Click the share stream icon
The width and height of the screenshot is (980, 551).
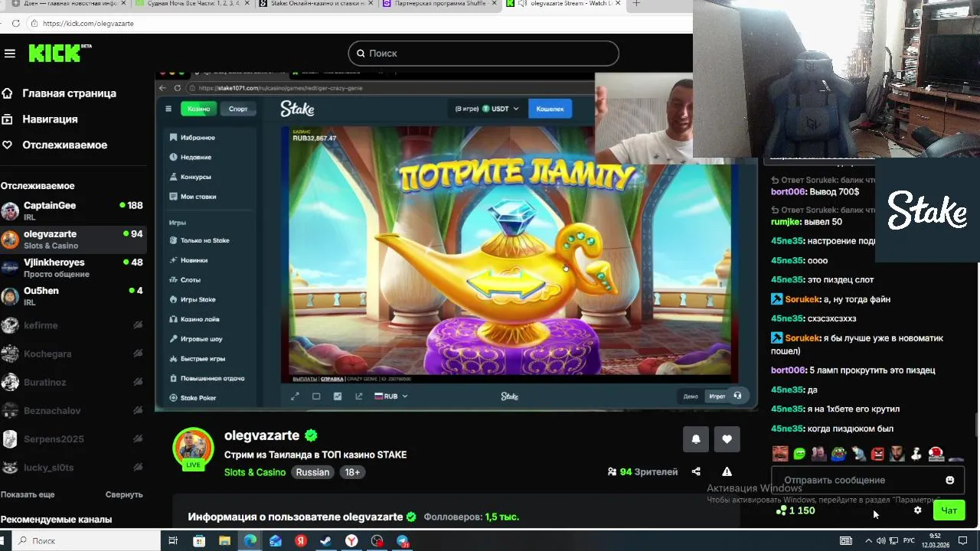point(696,472)
